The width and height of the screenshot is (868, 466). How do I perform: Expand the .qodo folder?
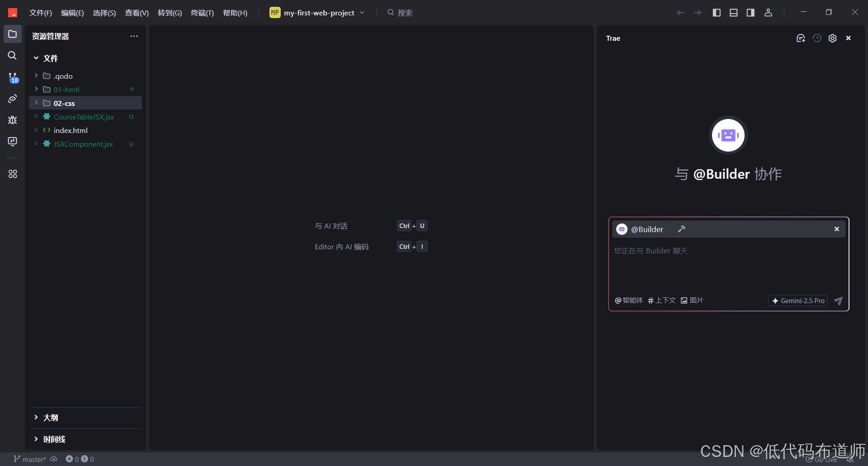click(x=85, y=76)
